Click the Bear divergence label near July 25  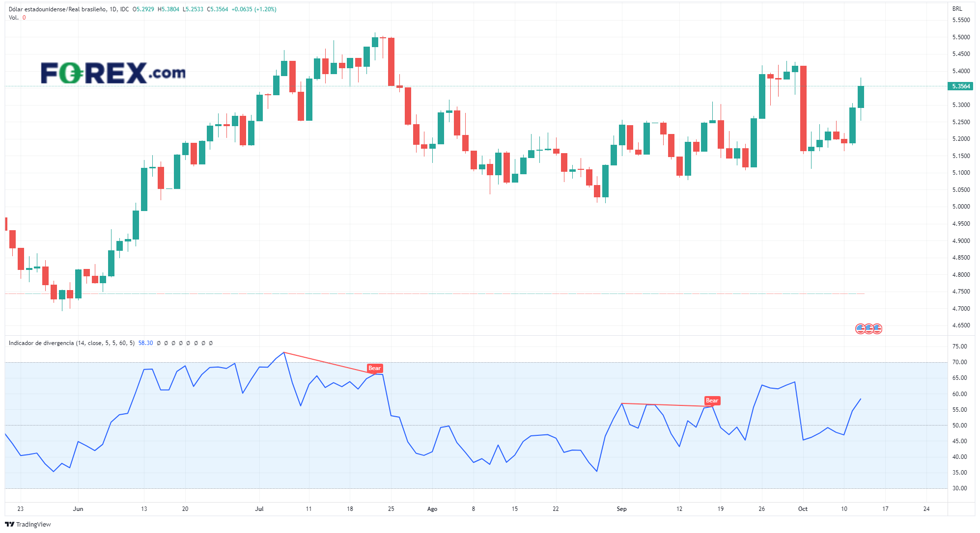(375, 368)
